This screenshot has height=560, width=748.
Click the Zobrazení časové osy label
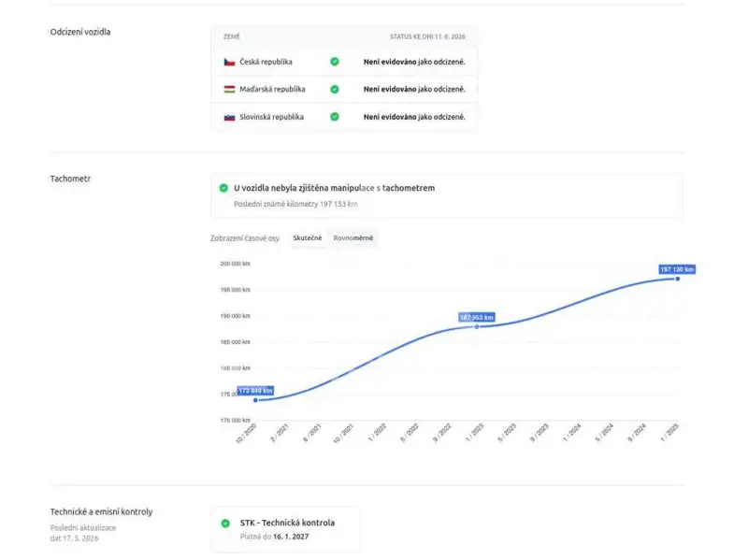pos(245,238)
